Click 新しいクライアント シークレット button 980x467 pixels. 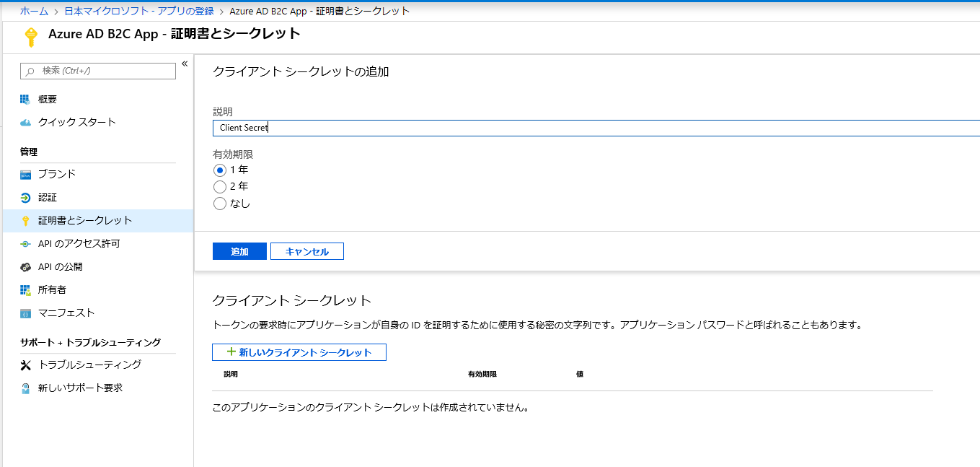(x=299, y=352)
